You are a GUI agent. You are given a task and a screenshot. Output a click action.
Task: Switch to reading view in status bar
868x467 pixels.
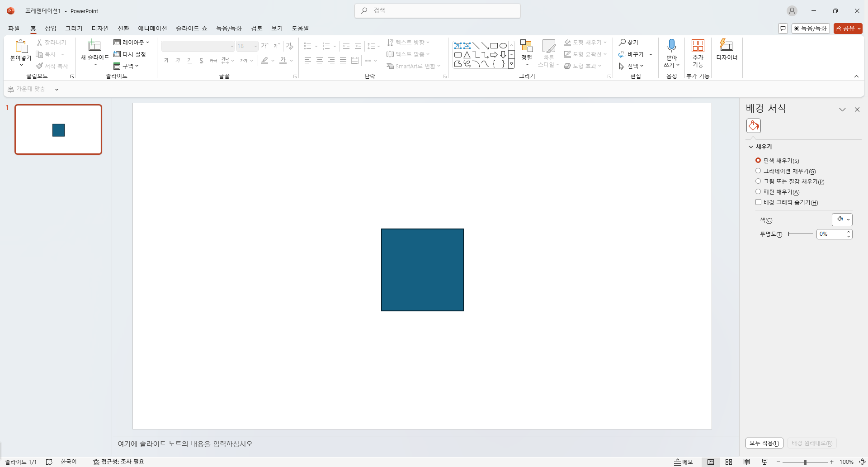747,462
